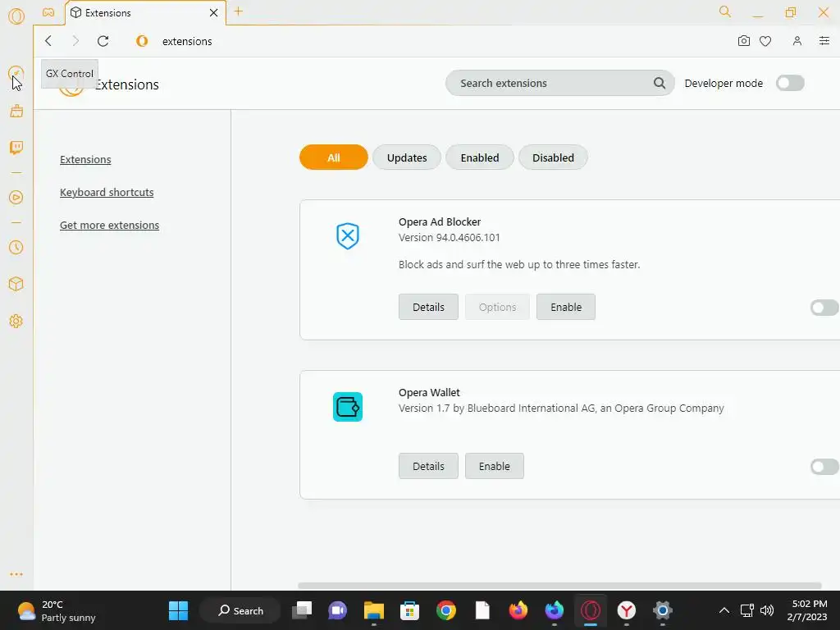840x630 pixels.
Task: Open the Opera GX main menu logo
Action: [16, 16]
